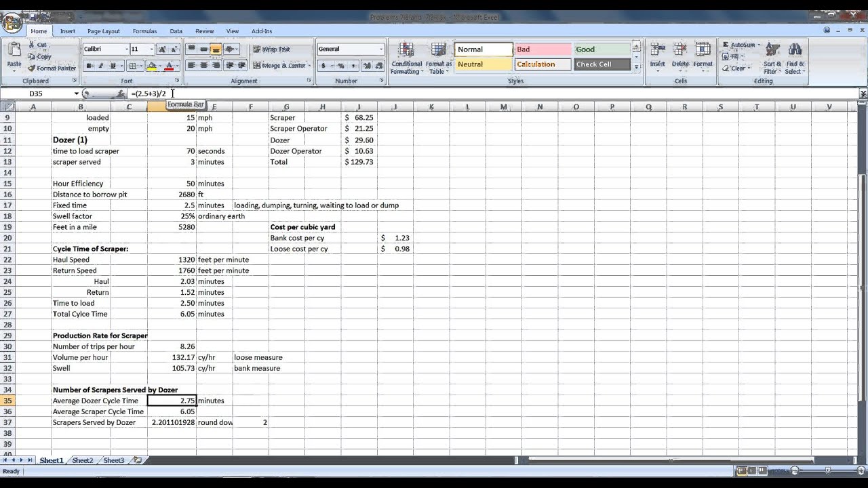Click the text orientation icon
Viewport: 868px width, 488px height.
tap(230, 49)
